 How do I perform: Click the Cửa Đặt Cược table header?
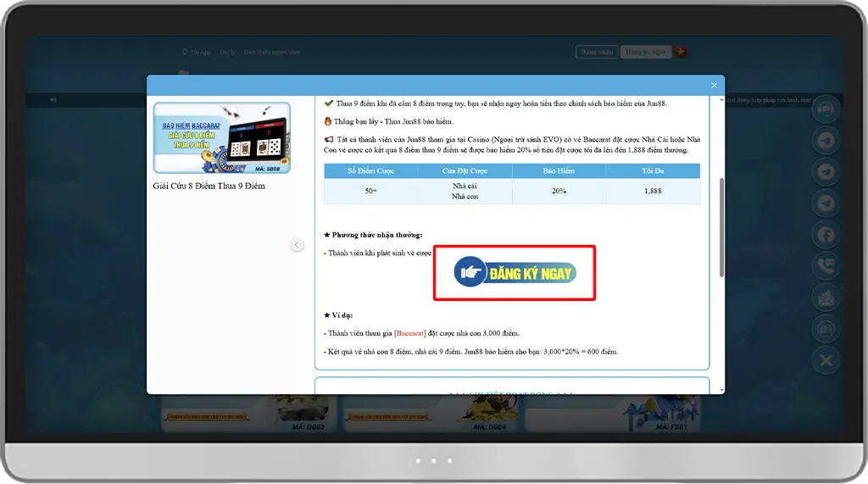coord(465,170)
